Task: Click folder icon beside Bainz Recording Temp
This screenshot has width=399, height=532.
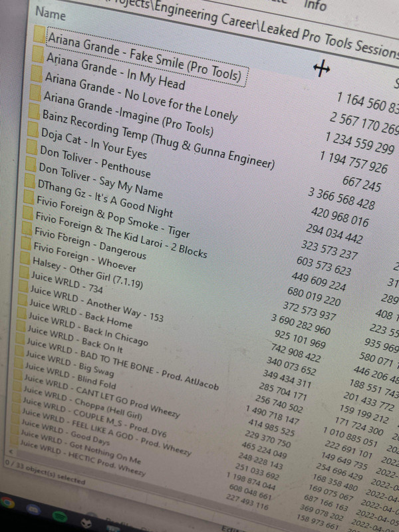Action: pos(34,110)
